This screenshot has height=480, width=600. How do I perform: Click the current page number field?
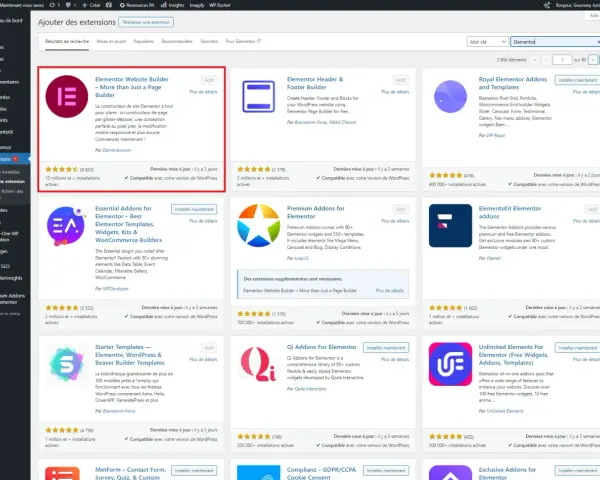coord(562,60)
